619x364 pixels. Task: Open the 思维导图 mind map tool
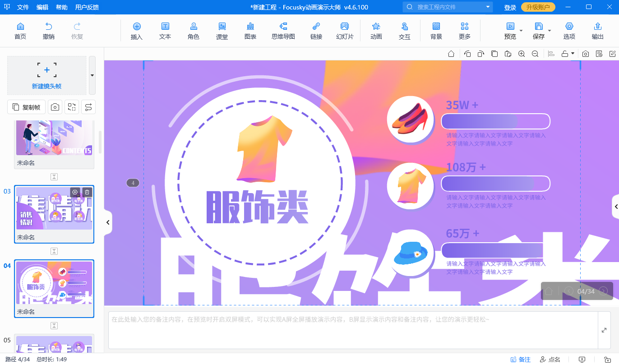pyautogui.click(x=283, y=31)
